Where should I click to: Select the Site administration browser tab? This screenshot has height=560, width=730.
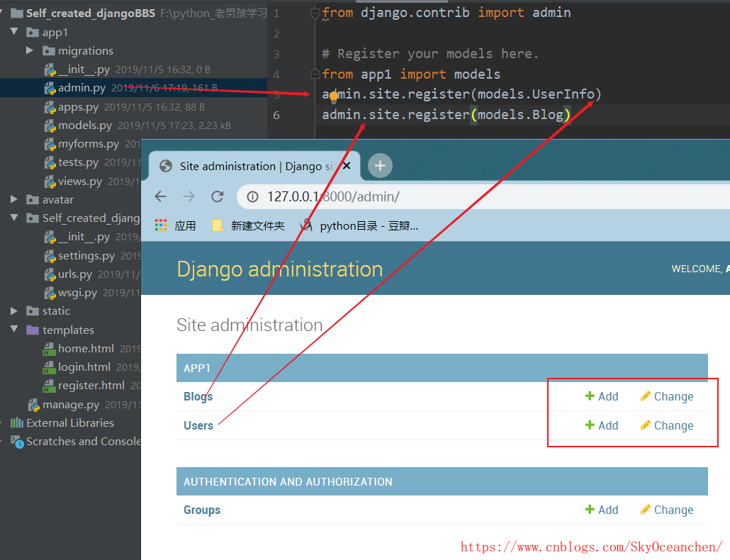pos(254,166)
